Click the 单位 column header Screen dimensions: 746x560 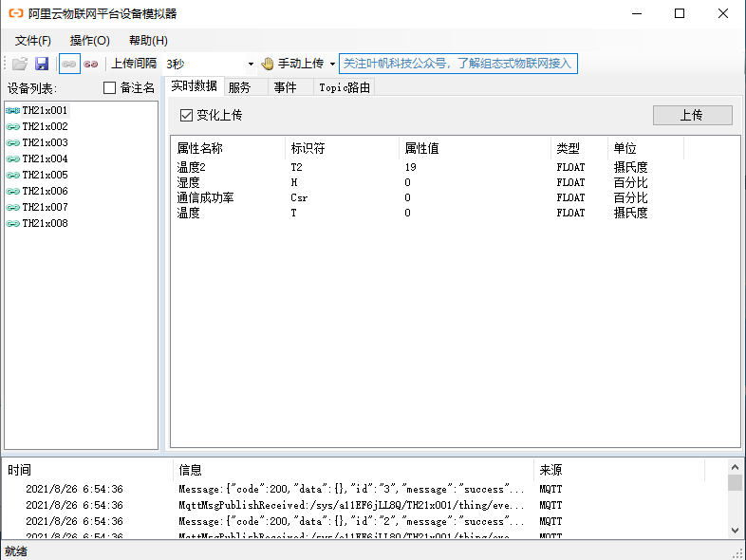[645, 148]
